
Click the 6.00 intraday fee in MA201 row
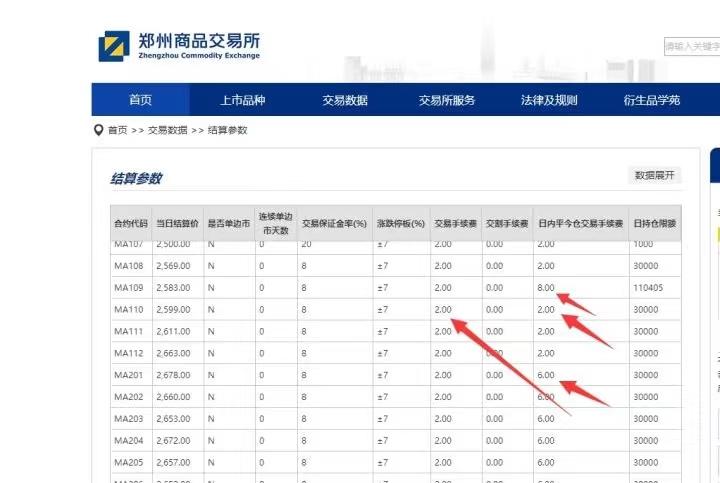[x=546, y=375]
